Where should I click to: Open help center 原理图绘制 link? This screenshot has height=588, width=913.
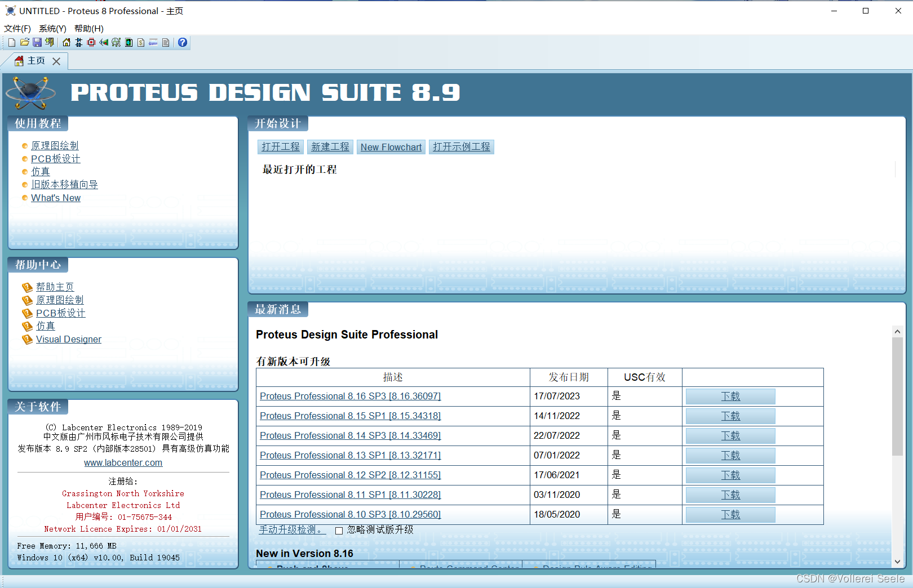[60, 300]
